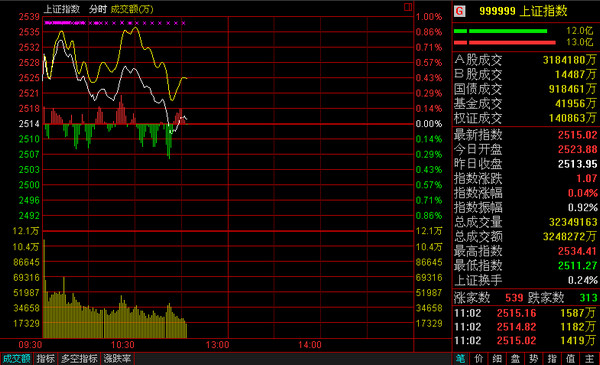Select the 细 tab at bottom right
Screen dimensions: 600x365
[497, 358]
